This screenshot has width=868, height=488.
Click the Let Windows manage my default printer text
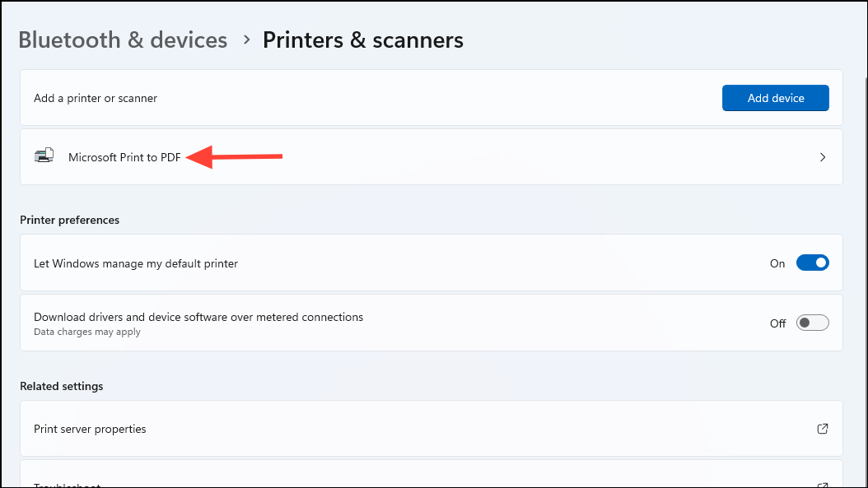click(136, 263)
